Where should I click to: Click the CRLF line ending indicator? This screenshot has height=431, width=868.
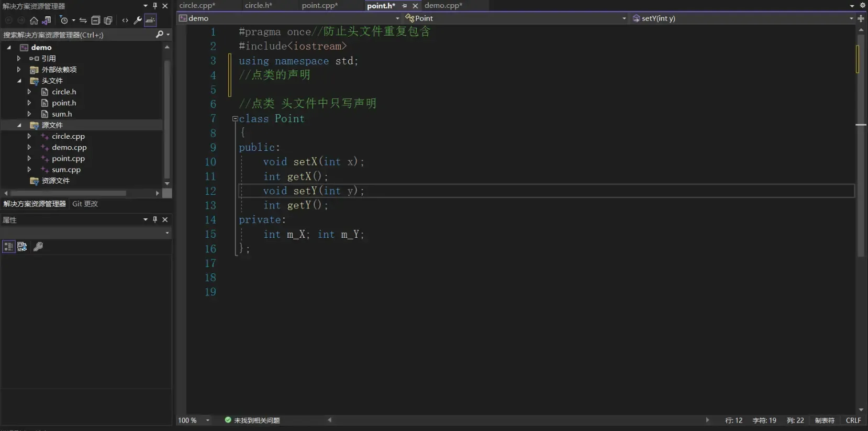pos(853,421)
